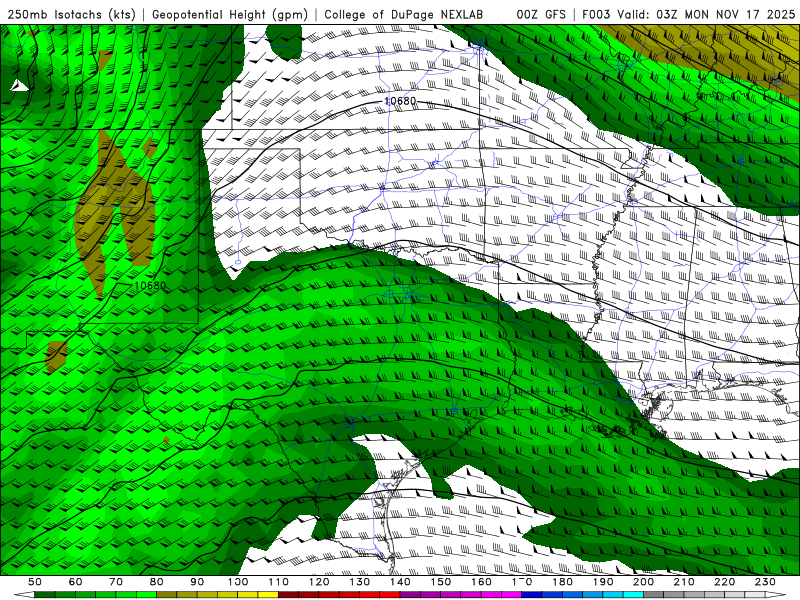800x600 pixels.
Task: Click the '80' color bar label
Action: click(x=156, y=582)
